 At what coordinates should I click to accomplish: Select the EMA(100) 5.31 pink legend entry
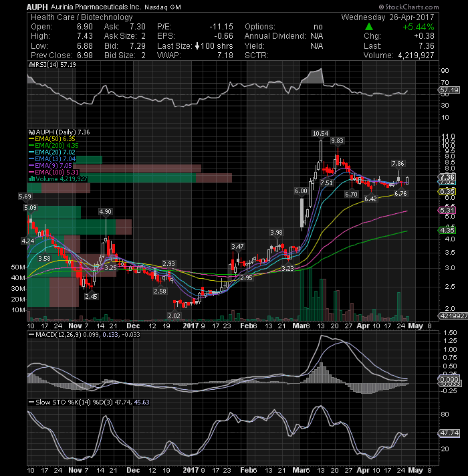coord(53,172)
